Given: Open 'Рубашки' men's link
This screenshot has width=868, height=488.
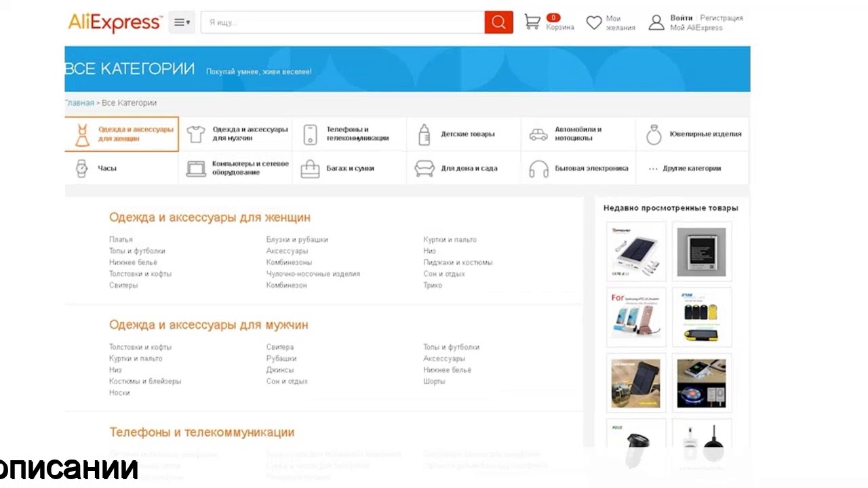Looking at the screenshot, I should click(281, 359).
